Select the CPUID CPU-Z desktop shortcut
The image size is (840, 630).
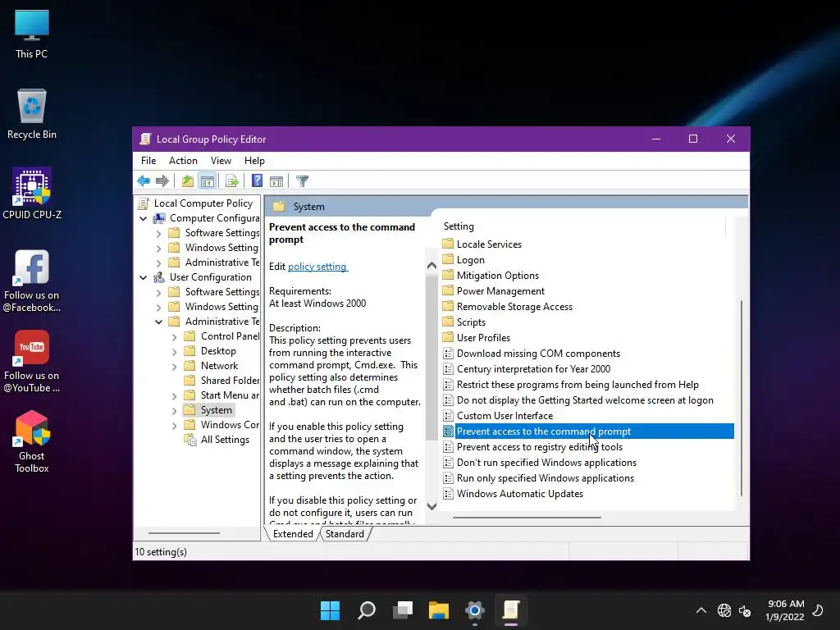pos(32,194)
